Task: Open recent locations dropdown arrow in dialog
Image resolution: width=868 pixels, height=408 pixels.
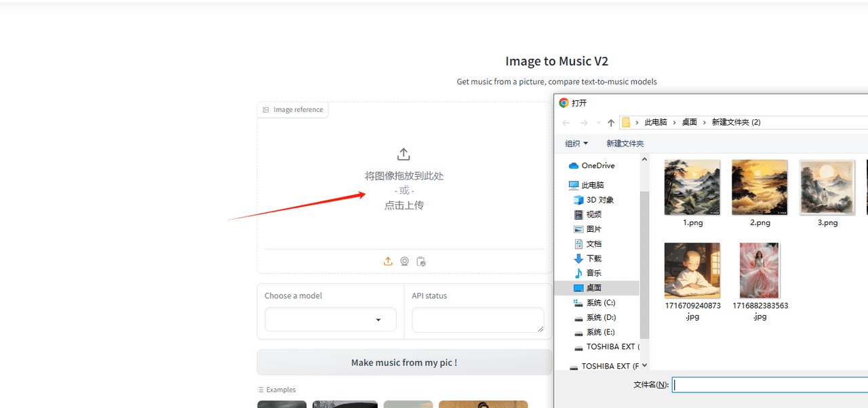Action: tap(598, 123)
